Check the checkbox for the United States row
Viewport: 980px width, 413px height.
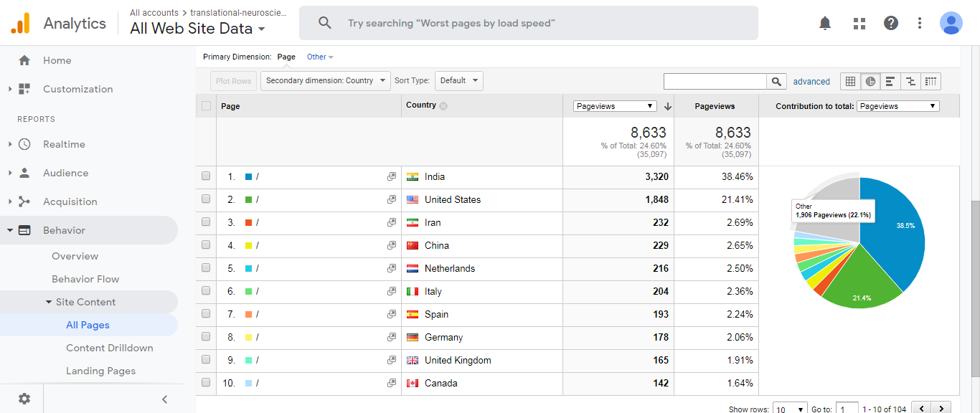tap(207, 199)
